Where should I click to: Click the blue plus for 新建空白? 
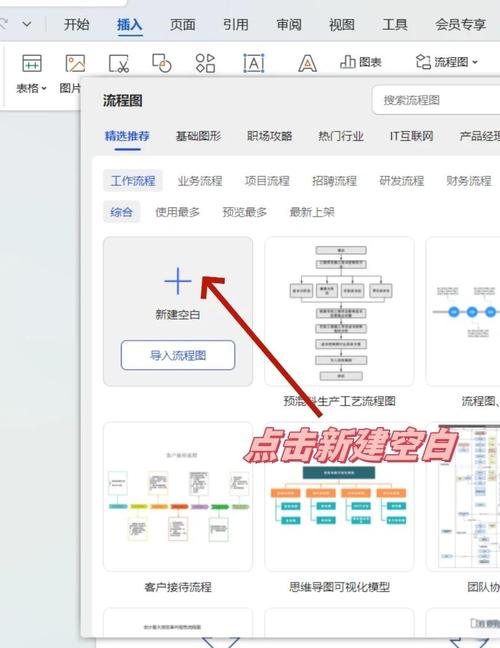178,281
